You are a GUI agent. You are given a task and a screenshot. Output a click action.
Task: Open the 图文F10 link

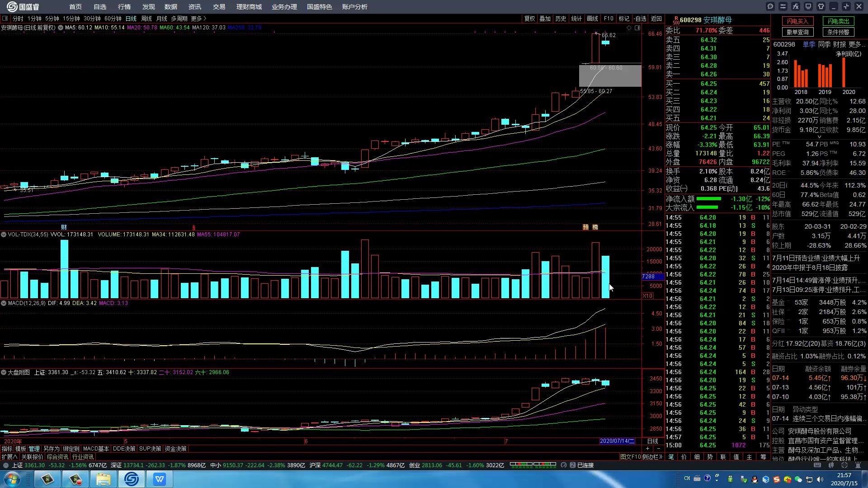631,457
